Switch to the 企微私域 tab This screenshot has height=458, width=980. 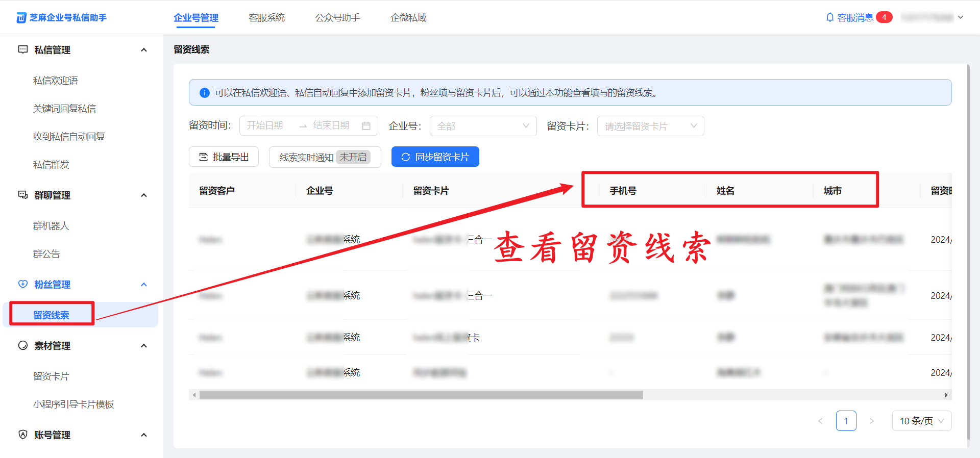(x=408, y=18)
